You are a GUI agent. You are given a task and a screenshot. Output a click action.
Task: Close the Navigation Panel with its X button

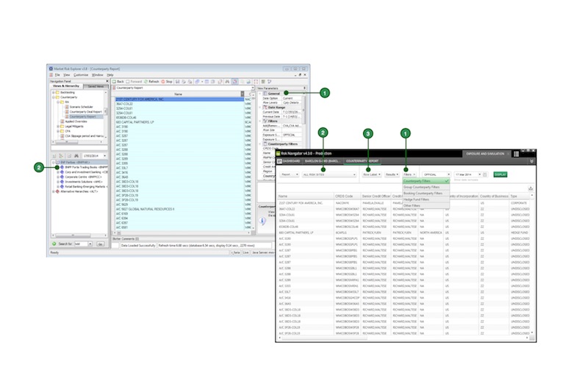[x=107, y=81]
